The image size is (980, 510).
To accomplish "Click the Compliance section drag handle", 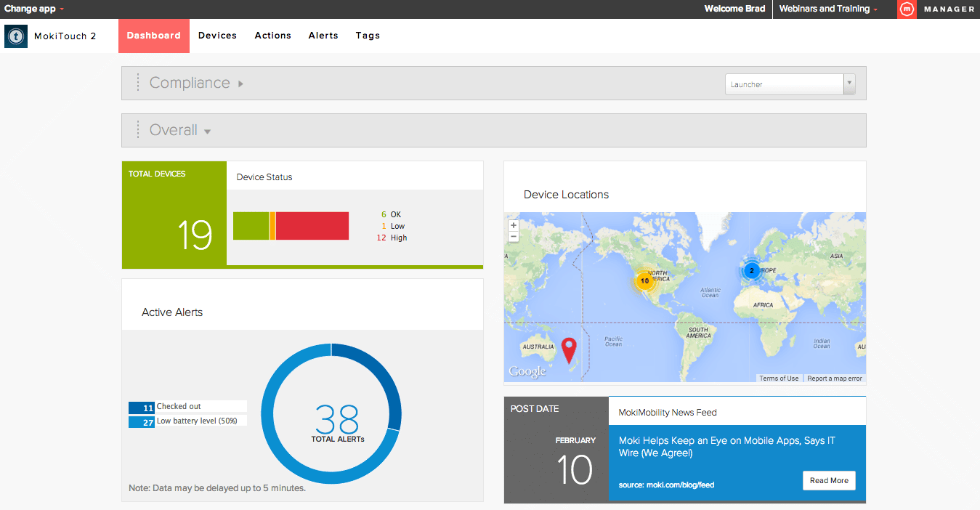I will pyautogui.click(x=138, y=83).
